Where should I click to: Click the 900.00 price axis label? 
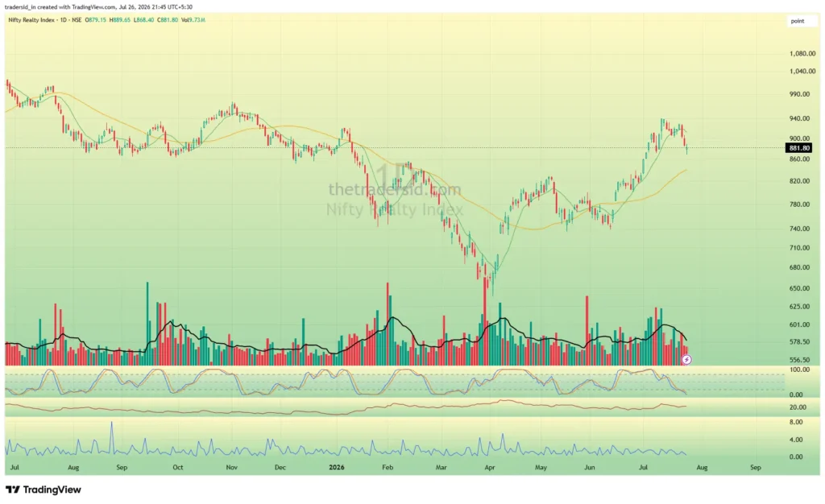coord(799,138)
